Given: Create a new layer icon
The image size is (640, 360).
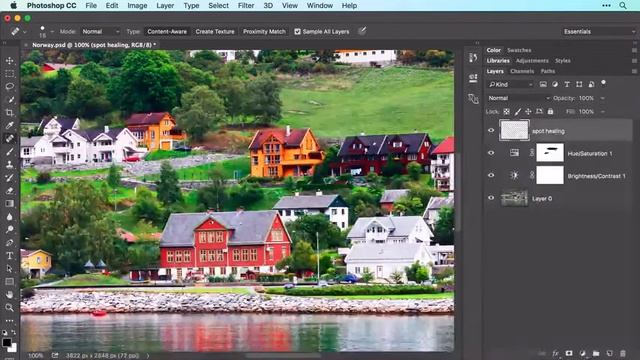Looking at the screenshot, I should pos(609,353).
